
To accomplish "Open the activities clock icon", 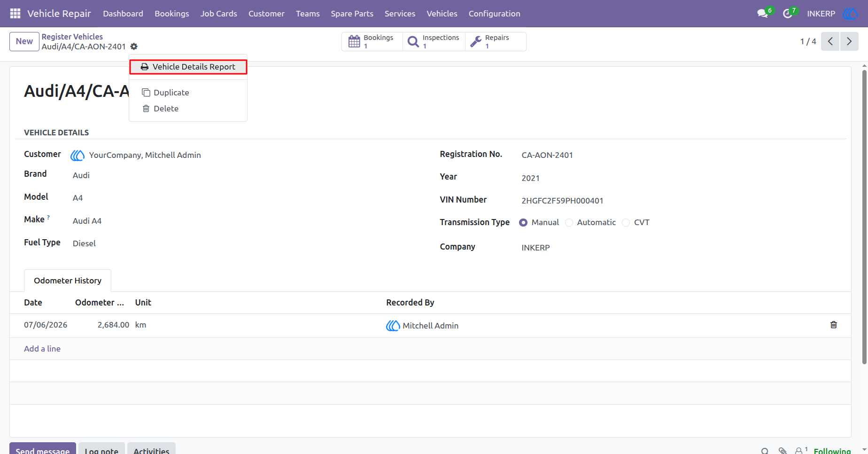I will point(787,14).
